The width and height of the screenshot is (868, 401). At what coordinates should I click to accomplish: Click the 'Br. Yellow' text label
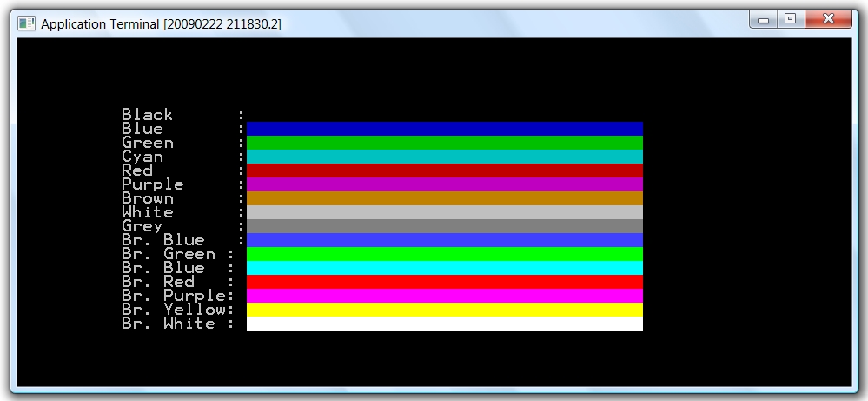(x=174, y=310)
